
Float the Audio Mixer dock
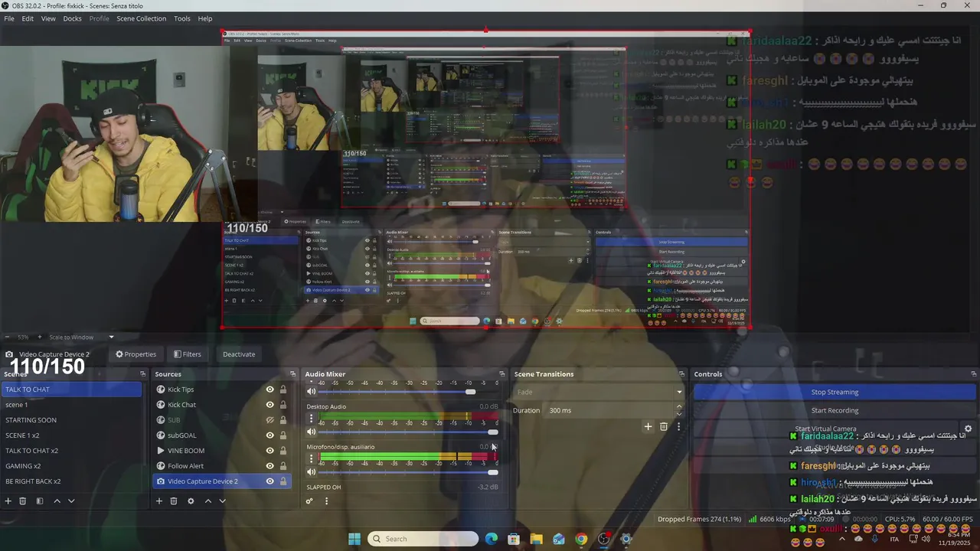pyautogui.click(x=502, y=374)
